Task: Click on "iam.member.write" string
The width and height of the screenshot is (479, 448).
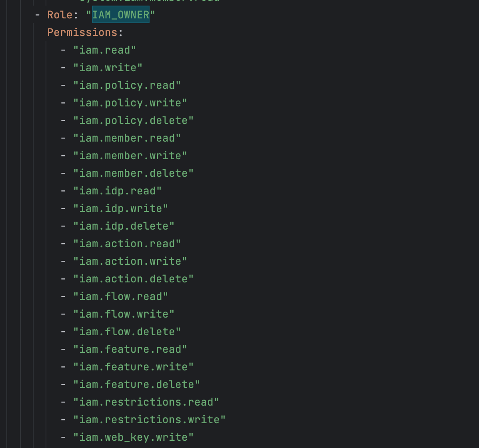Action: click(130, 156)
